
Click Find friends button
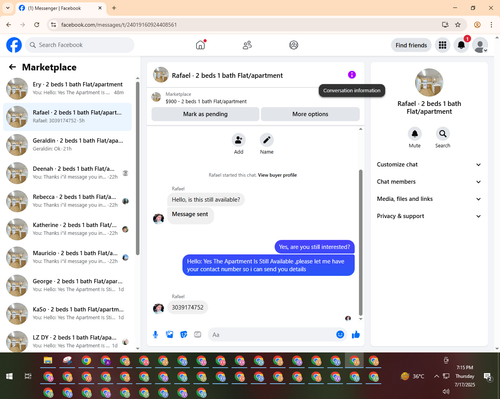pyautogui.click(x=411, y=45)
